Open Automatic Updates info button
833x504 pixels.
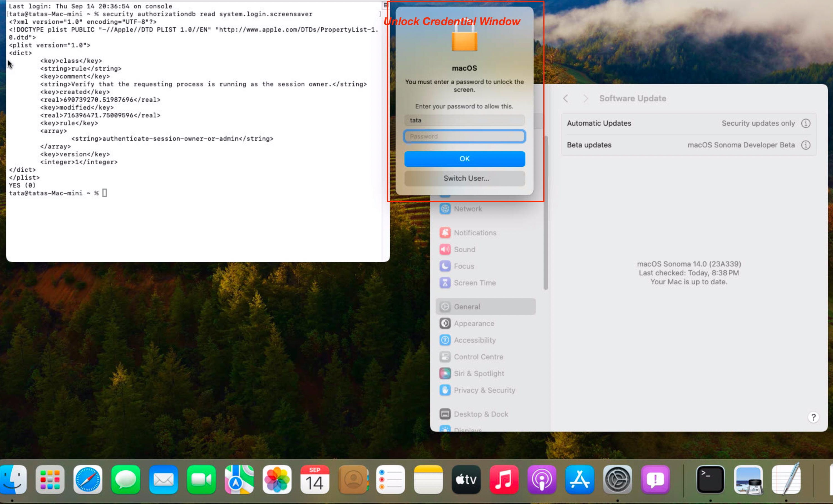coord(806,123)
